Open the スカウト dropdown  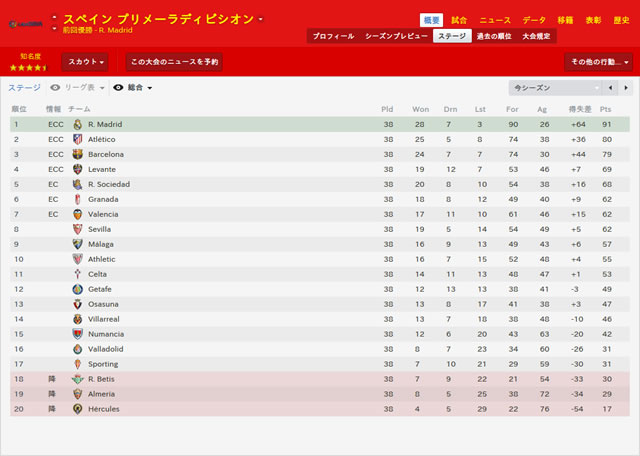click(85, 62)
